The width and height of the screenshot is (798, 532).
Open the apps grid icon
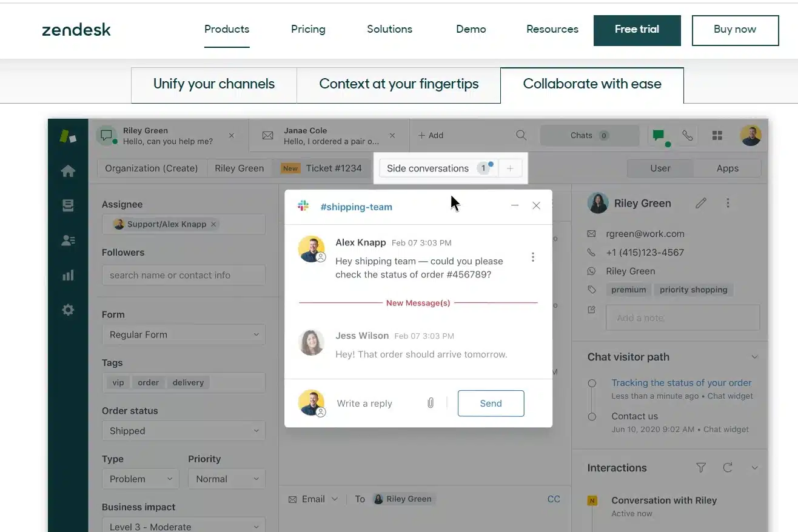717,136
